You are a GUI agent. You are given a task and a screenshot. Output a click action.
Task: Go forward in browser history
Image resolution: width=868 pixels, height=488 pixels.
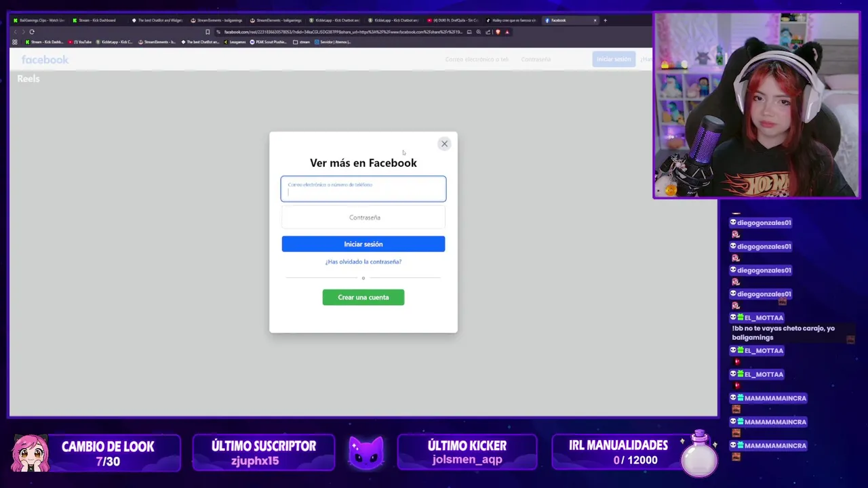pos(23,32)
